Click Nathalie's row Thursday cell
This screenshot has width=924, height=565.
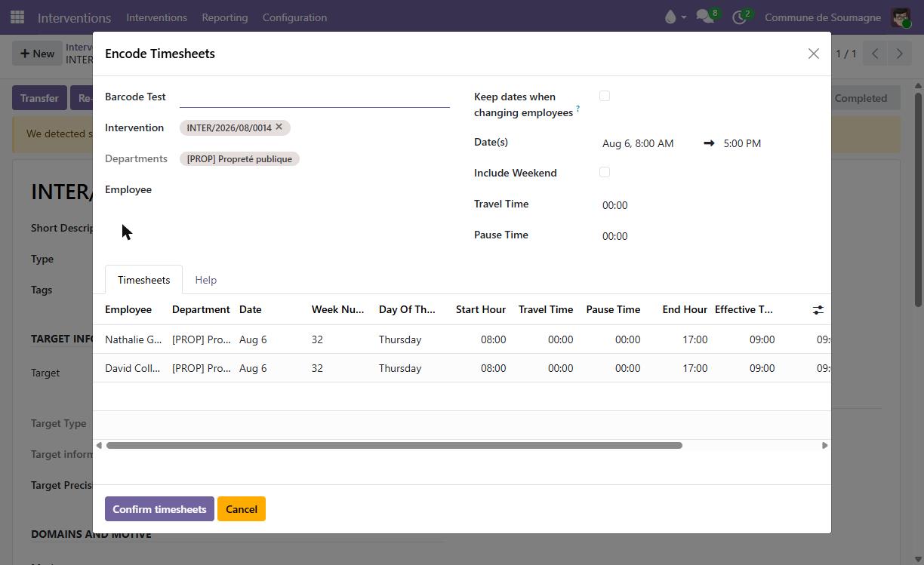(x=400, y=339)
